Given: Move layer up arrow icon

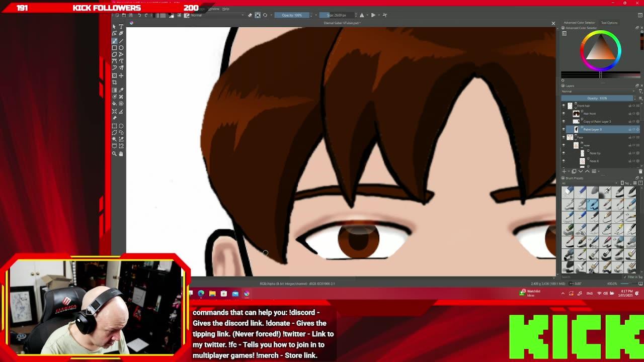Looking at the screenshot, I should pos(587,171).
